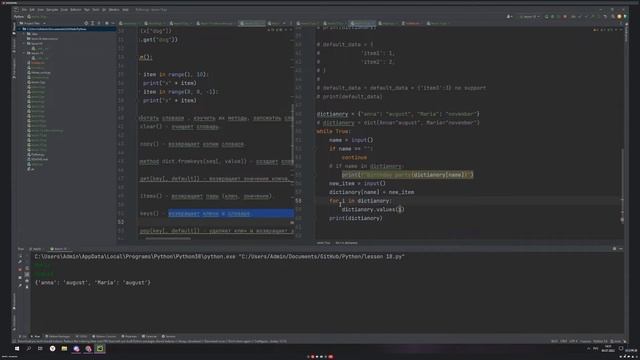Open the Python Console tool window
This screenshot has height=360, width=640.
click(104, 336)
